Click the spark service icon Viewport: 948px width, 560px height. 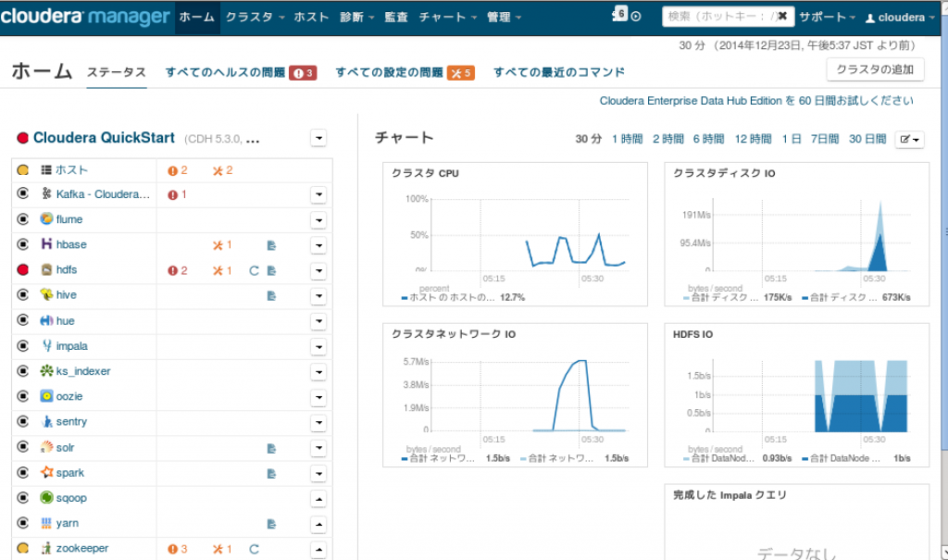click(46, 472)
